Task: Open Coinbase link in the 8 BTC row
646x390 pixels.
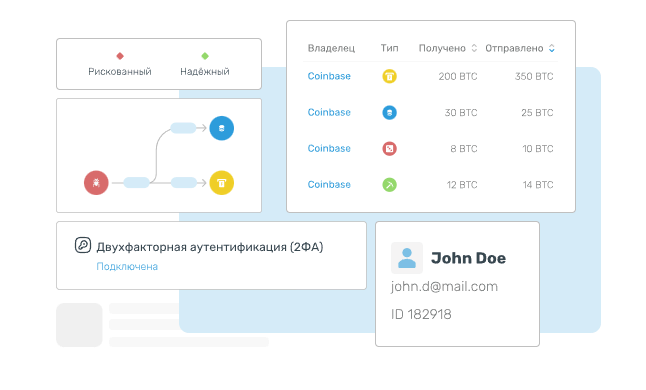Action: tap(329, 148)
